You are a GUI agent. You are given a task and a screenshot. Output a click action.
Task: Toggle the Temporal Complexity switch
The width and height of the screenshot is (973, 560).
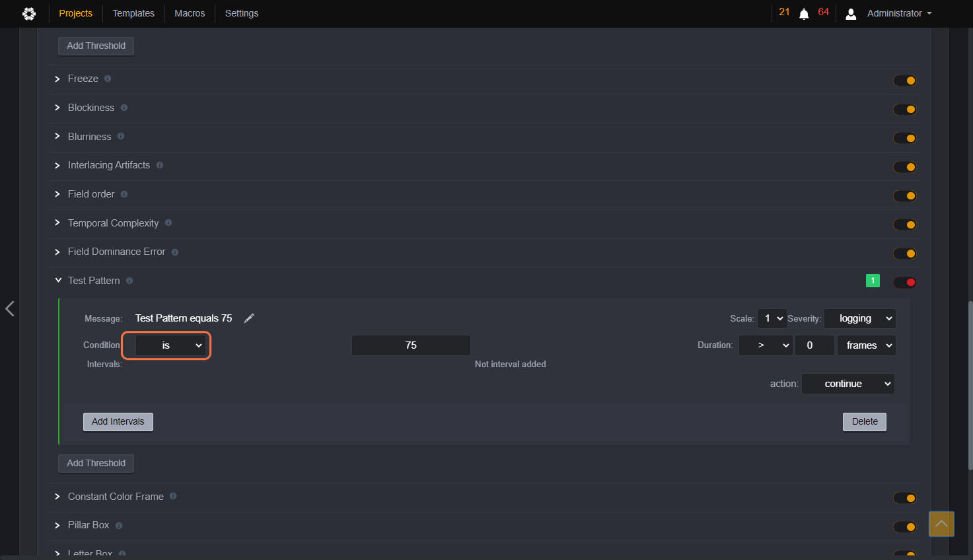pos(905,225)
